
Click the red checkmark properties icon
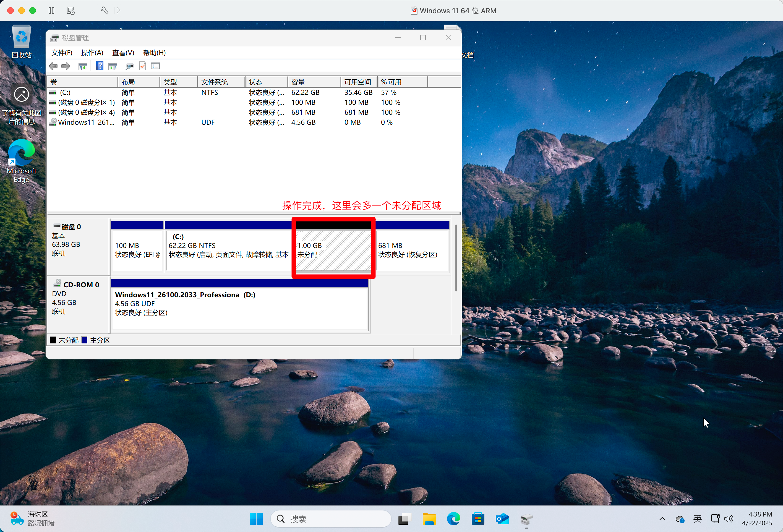tap(142, 66)
